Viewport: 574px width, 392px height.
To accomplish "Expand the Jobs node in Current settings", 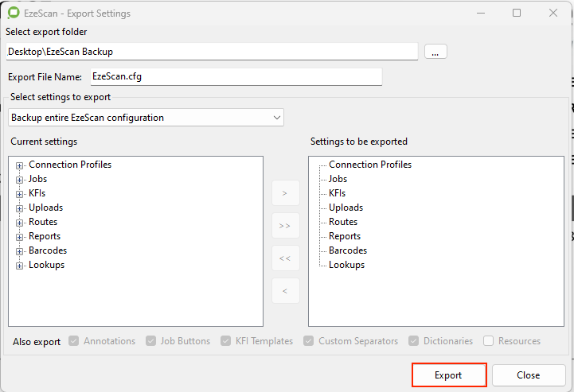I will pyautogui.click(x=20, y=180).
